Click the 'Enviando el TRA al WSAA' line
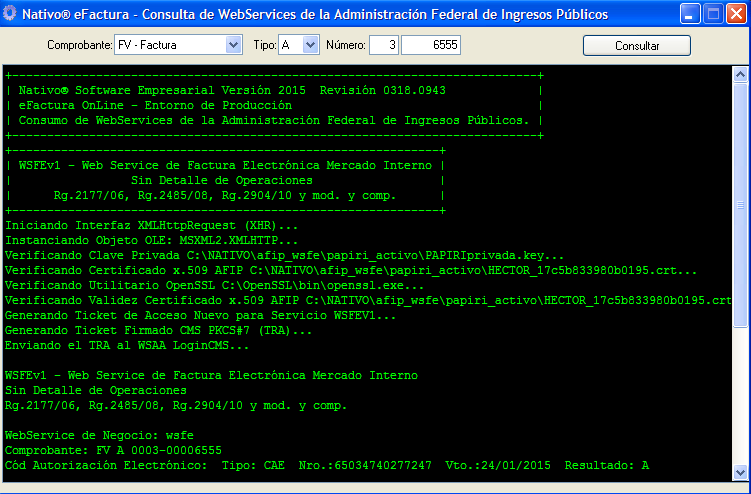This screenshot has width=751, height=494. click(x=127, y=346)
